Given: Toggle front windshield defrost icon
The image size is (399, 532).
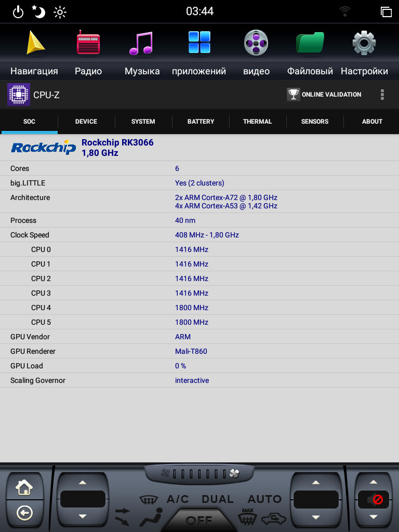Looking at the screenshot, I should coord(149,500).
